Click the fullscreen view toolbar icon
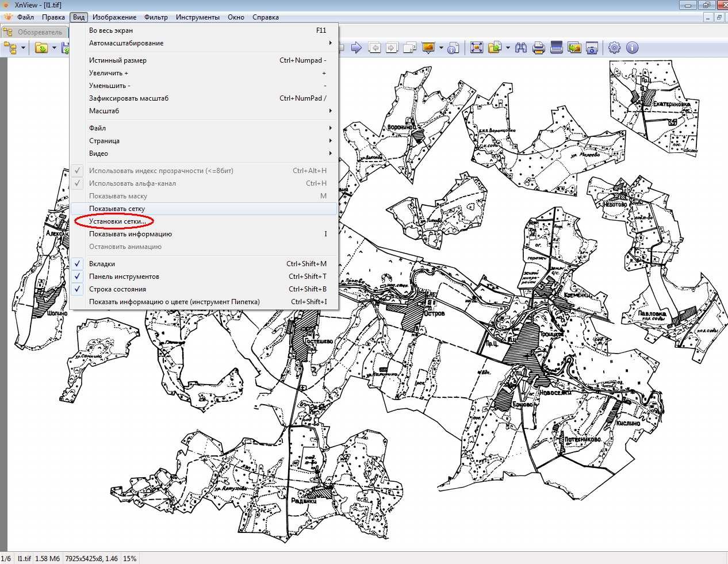 477,48
